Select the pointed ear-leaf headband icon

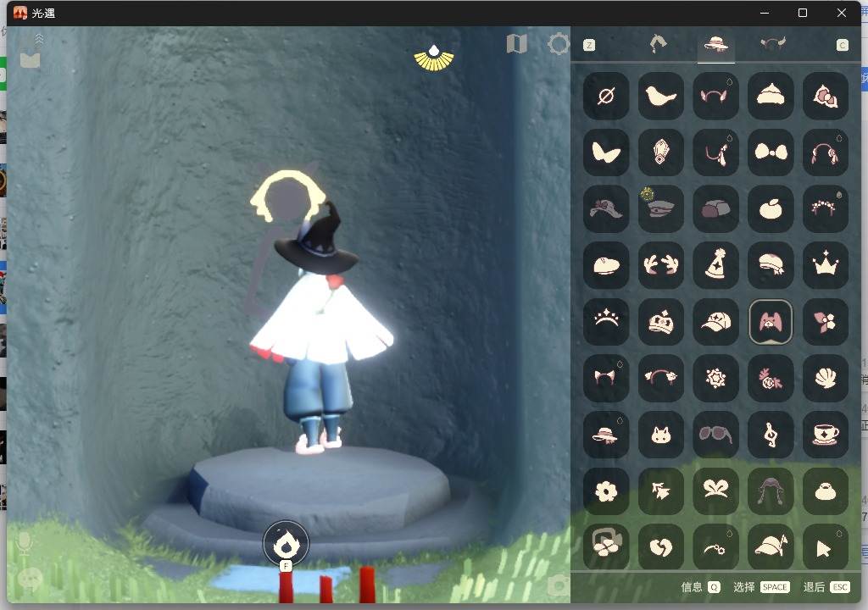click(715, 97)
